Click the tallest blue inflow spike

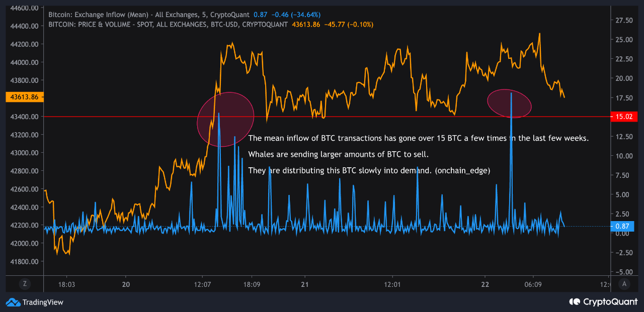(512, 126)
